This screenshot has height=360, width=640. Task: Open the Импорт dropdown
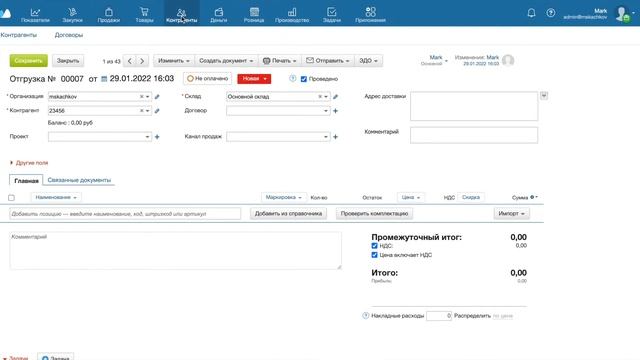pos(511,213)
